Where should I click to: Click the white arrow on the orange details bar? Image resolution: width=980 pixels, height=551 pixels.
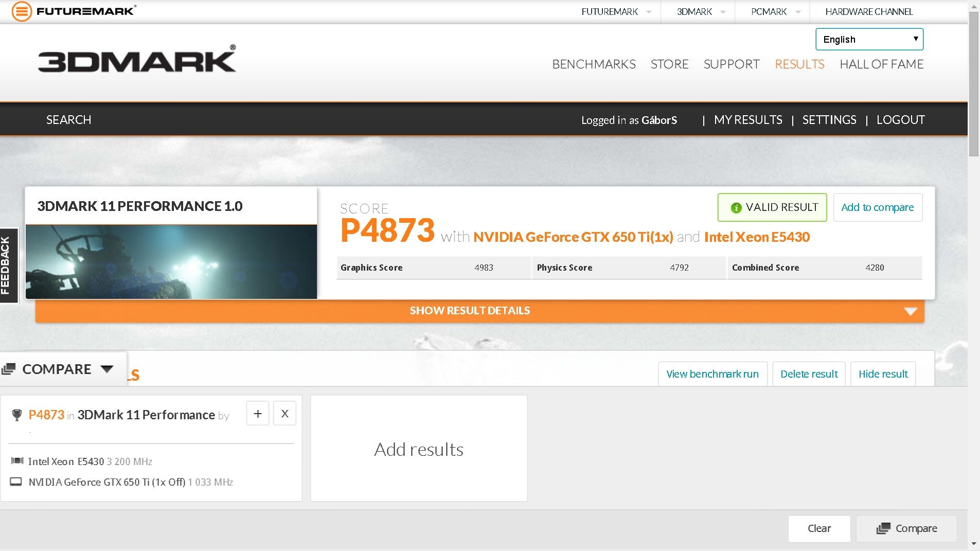point(911,311)
